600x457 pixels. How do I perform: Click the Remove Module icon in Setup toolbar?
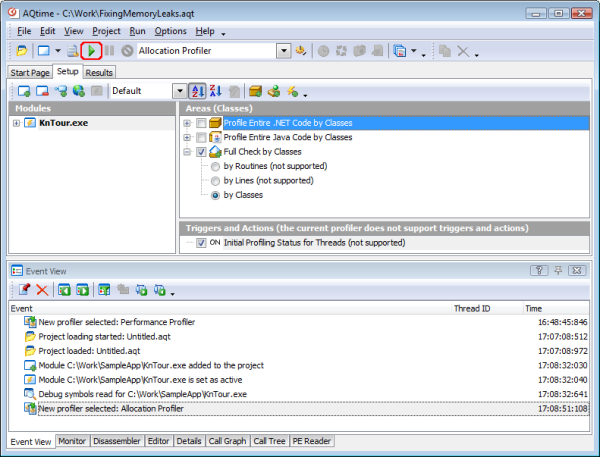click(42, 91)
